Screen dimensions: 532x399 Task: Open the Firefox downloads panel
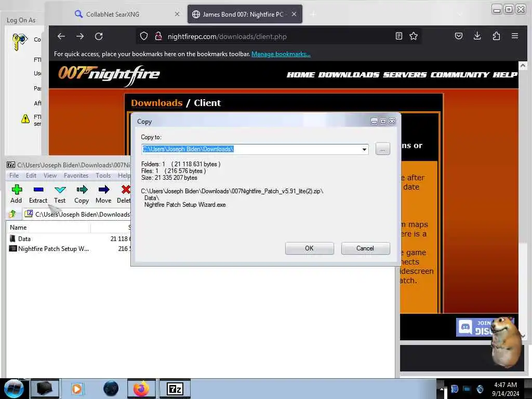477,36
